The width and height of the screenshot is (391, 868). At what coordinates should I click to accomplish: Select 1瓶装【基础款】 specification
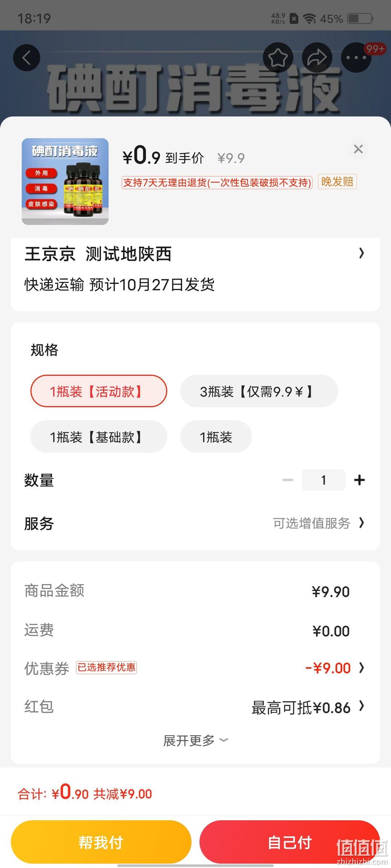pyautogui.click(x=99, y=437)
